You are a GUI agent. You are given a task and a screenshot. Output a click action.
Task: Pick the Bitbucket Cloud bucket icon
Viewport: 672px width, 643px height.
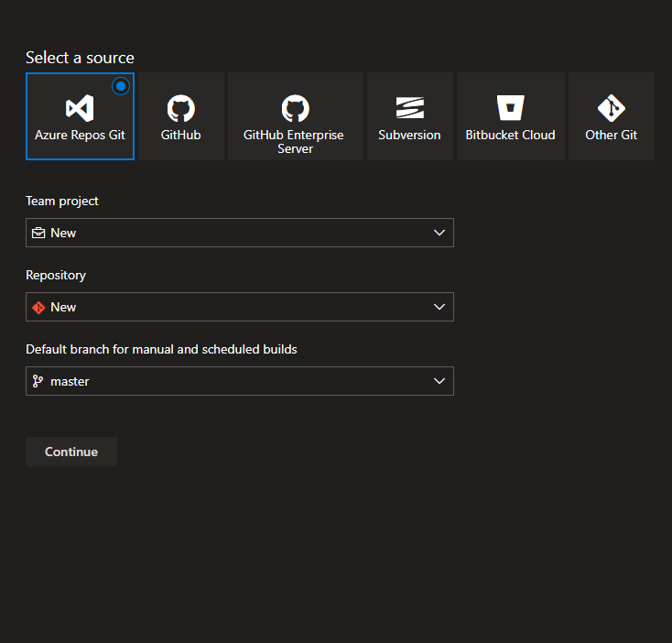(510, 109)
